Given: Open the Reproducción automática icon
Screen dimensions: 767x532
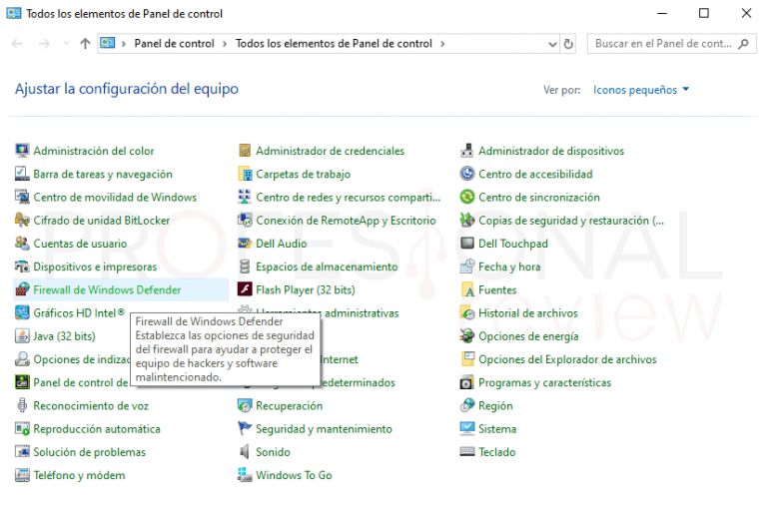Looking at the screenshot, I should [22, 429].
